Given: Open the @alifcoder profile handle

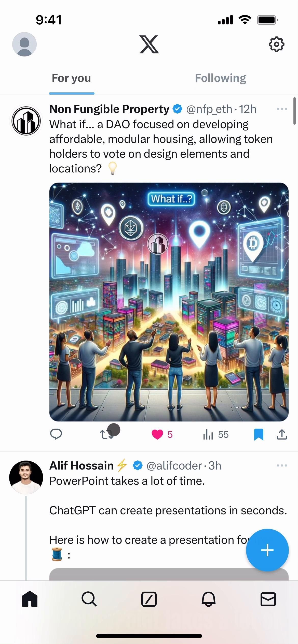Looking at the screenshot, I should pos(174,466).
